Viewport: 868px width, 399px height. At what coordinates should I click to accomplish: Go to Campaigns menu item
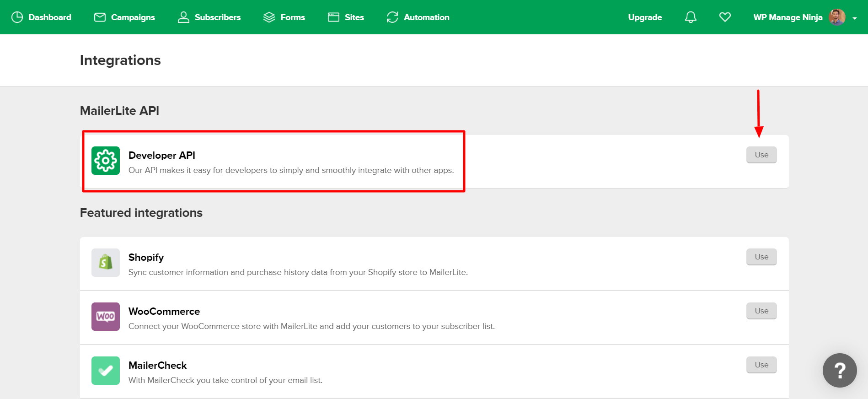[x=124, y=17]
